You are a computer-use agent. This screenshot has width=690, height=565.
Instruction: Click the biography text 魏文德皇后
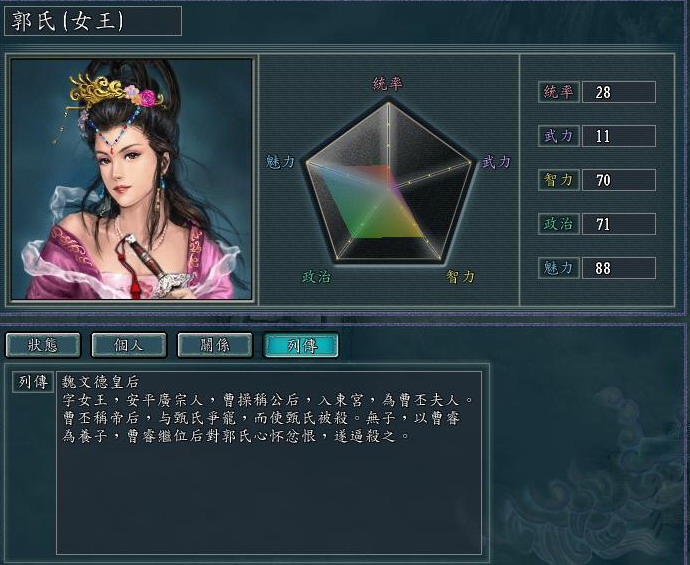pos(100,382)
